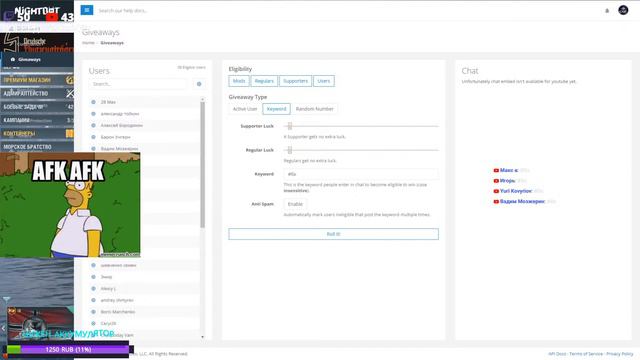Open the Privacy Policy footer link
This screenshot has height=360, width=640.
[620, 354]
